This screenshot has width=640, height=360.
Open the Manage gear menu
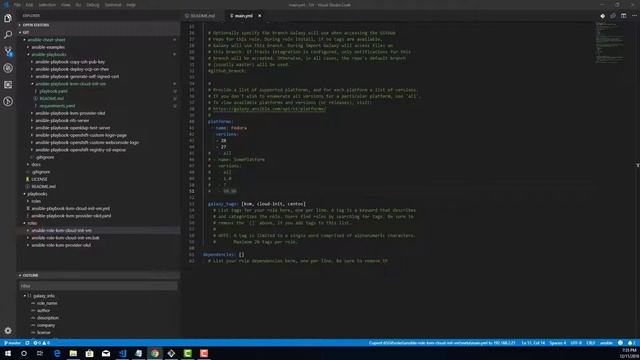point(8,330)
